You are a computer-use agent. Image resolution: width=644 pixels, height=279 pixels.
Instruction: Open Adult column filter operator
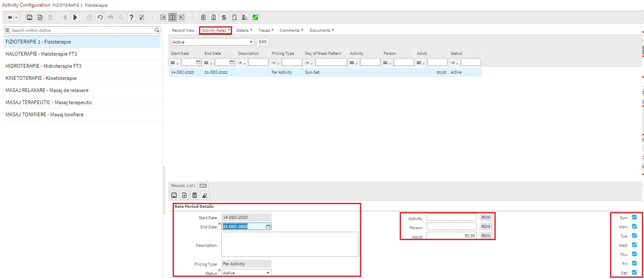pyautogui.click(x=421, y=62)
